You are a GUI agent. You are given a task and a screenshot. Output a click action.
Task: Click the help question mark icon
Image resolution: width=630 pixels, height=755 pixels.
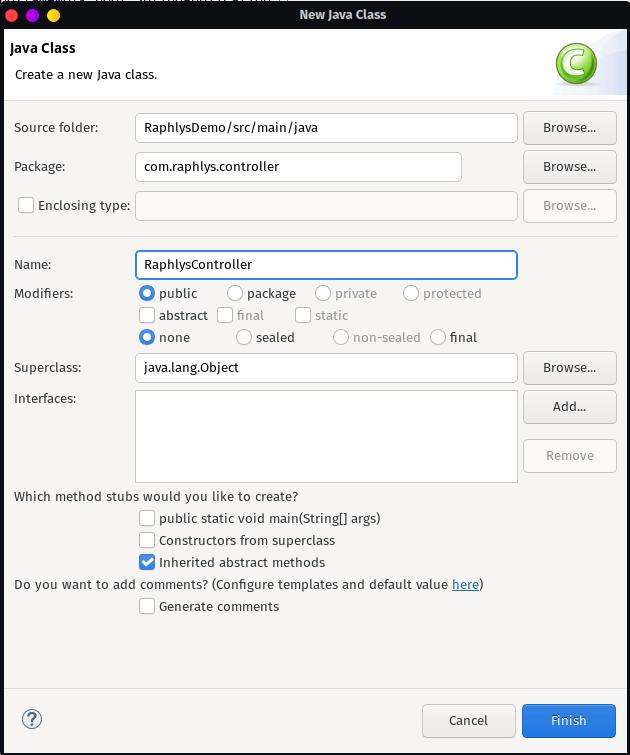(32, 719)
